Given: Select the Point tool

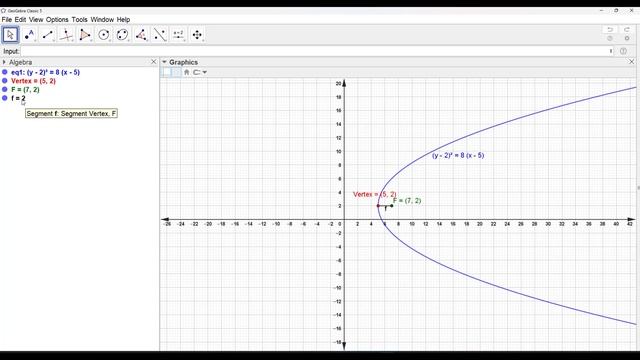Looking at the screenshot, I should [x=29, y=35].
